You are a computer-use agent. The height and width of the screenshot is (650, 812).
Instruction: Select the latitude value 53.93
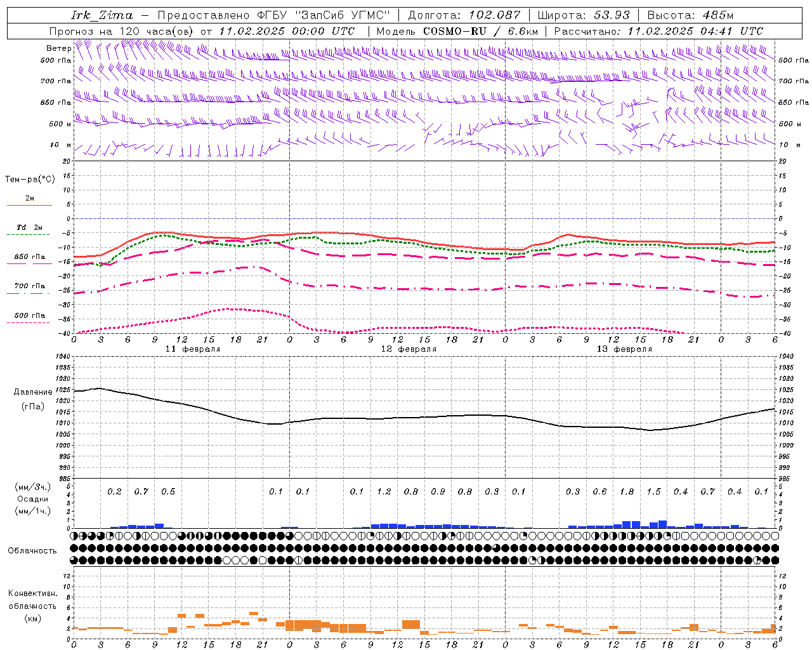tap(612, 15)
